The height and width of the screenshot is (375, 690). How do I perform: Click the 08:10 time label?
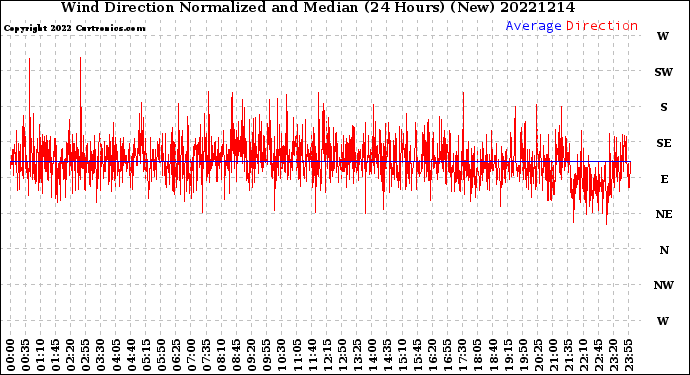[x=221, y=355]
